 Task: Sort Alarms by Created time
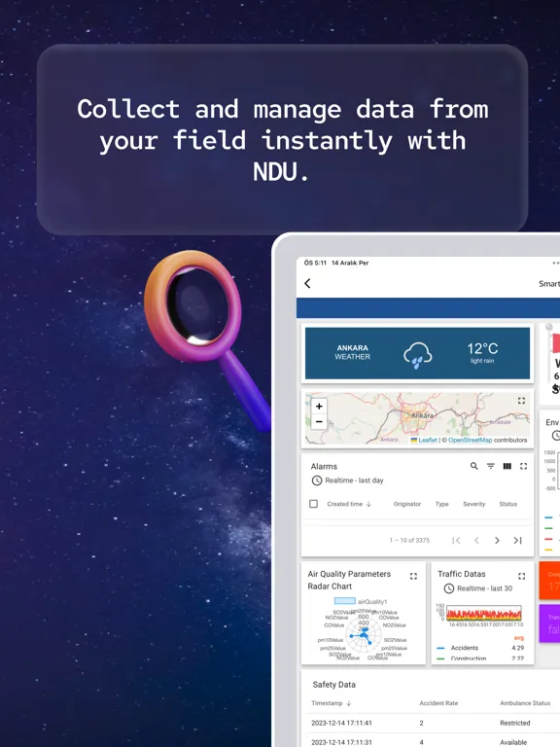(x=349, y=504)
